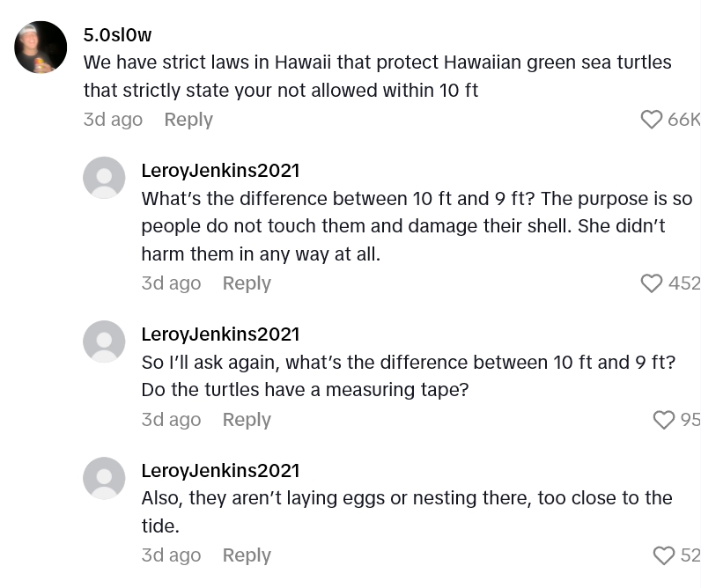The image size is (701, 588).
Task: Like the reply about 10 ft shell damage
Action: click(652, 283)
